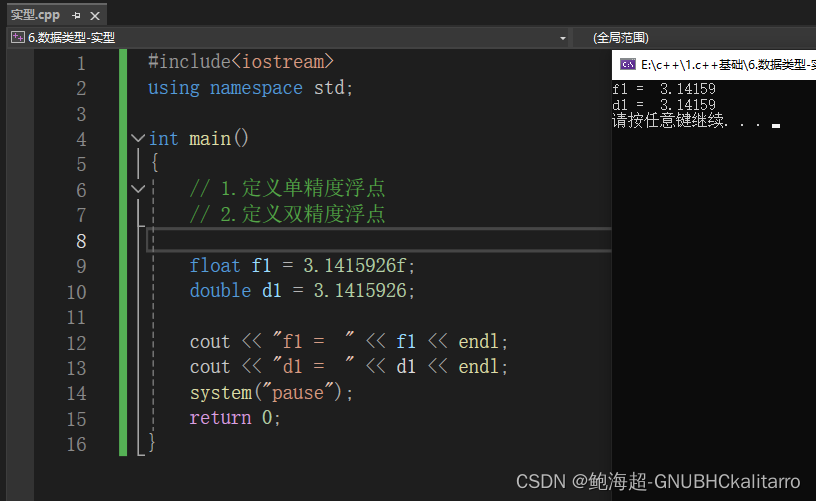Click the return 0; statement
Image resolution: width=816 pixels, height=501 pixels.
coord(235,418)
